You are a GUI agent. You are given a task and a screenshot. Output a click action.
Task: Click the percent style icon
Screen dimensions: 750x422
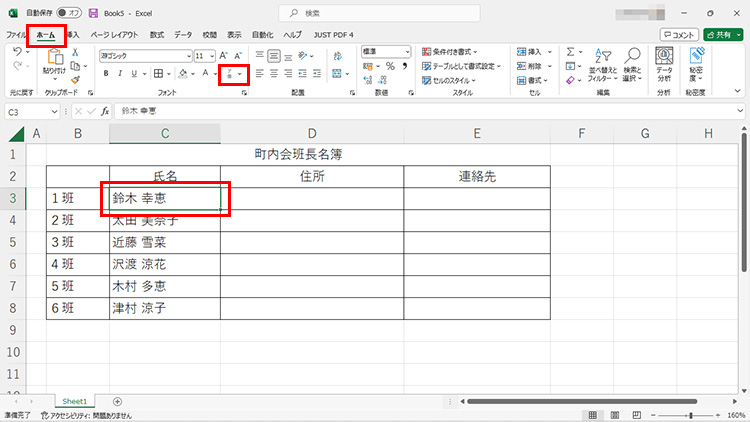tap(390, 66)
